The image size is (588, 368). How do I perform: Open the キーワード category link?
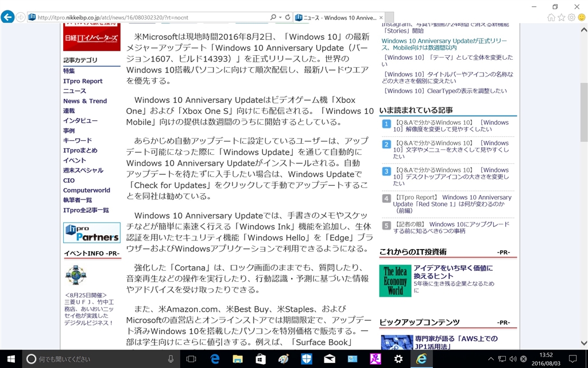78,140
